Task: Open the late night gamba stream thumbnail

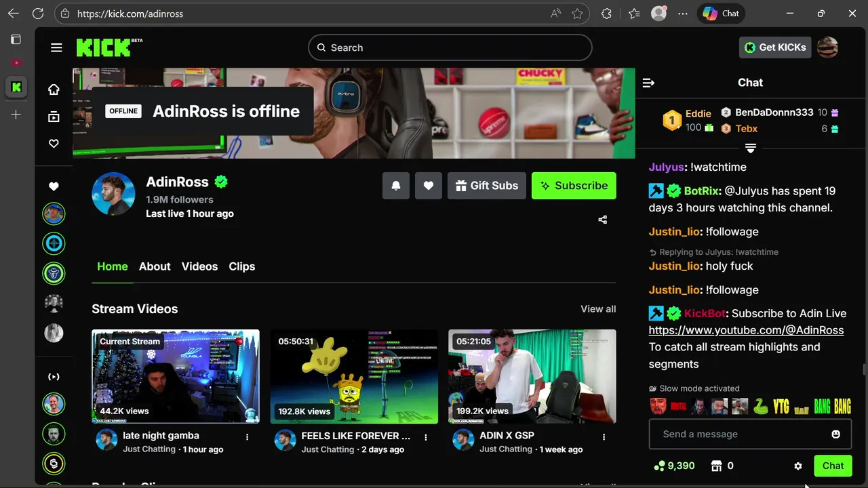Action: click(x=176, y=377)
